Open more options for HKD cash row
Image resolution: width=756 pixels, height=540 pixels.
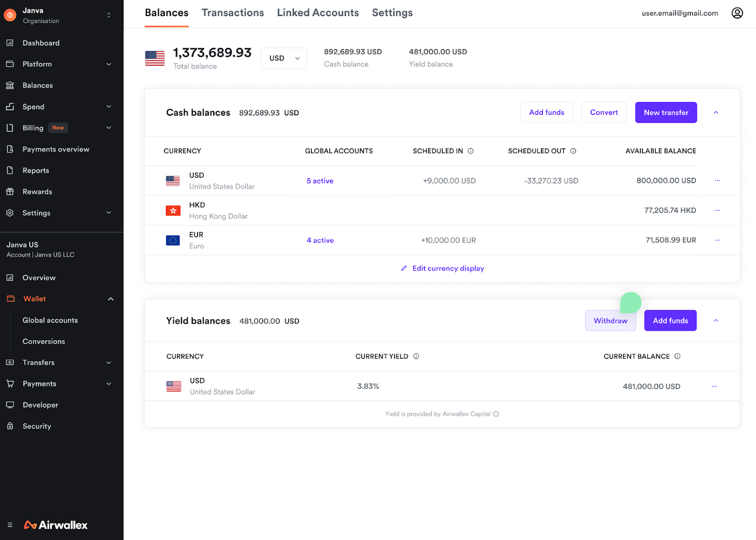[x=717, y=210]
